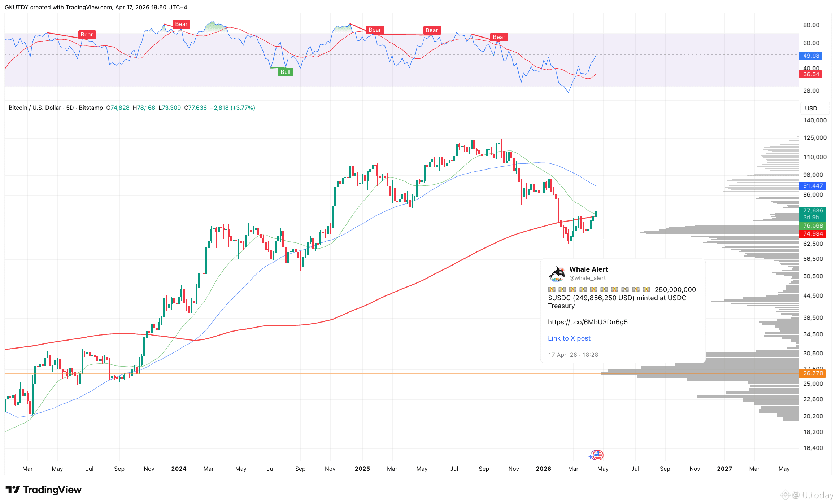Screen dimensions: 836x504
Task: Open the 5D timeframe selector
Action: pos(69,108)
